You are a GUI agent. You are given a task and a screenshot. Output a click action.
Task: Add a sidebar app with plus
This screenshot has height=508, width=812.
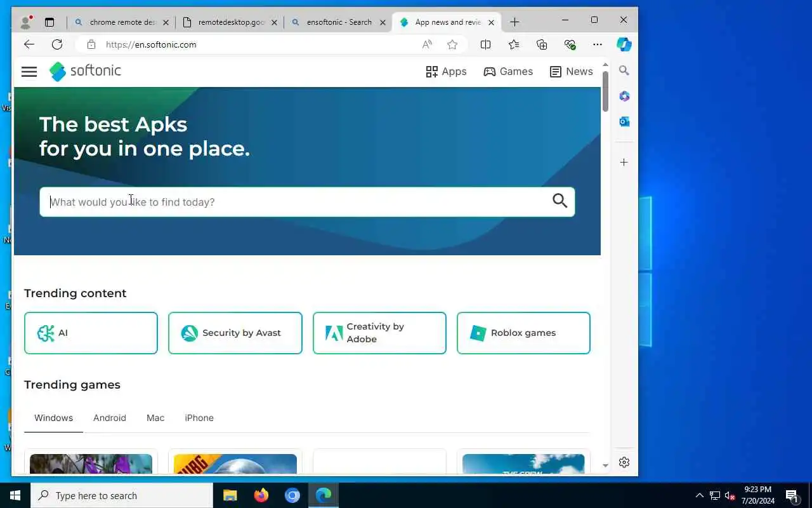click(x=624, y=163)
